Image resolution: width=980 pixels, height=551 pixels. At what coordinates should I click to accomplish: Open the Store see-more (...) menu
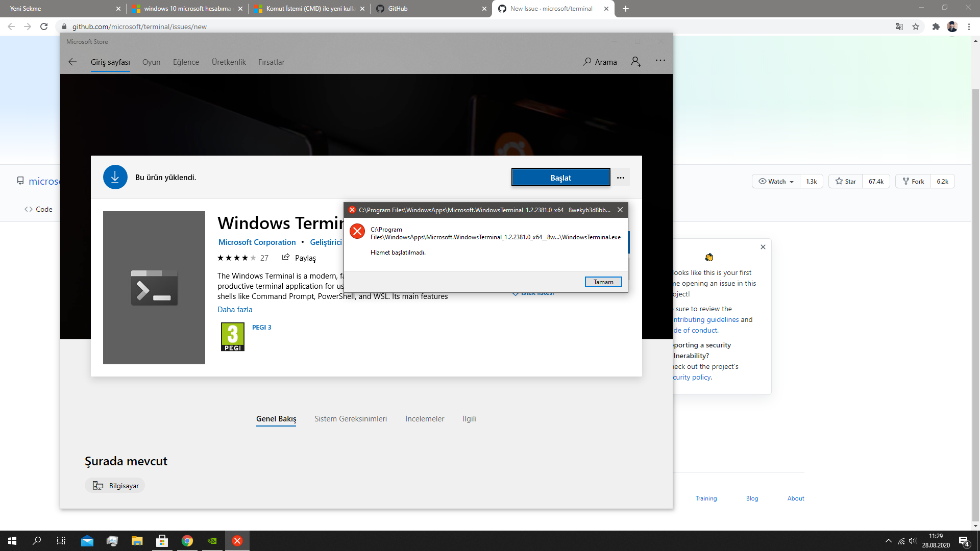[x=621, y=177]
